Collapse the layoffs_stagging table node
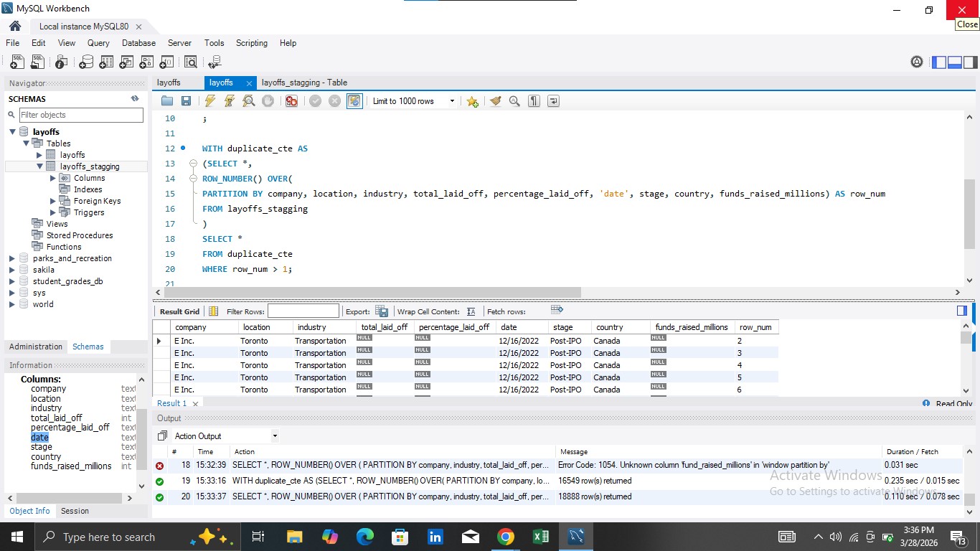Screen dimensions: 980x551 [x=40, y=166]
